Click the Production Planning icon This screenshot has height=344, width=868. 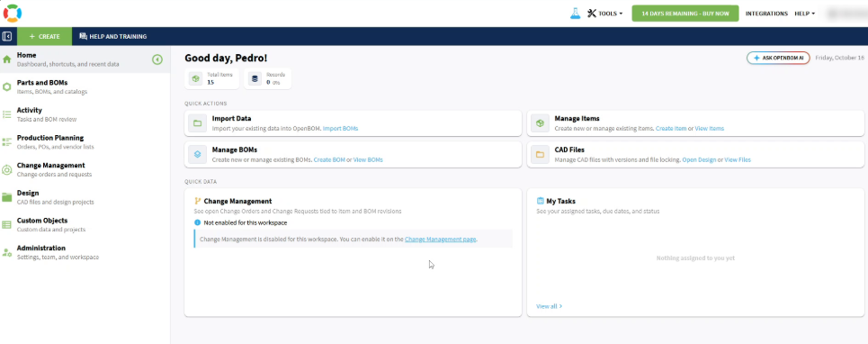coord(6,141)
